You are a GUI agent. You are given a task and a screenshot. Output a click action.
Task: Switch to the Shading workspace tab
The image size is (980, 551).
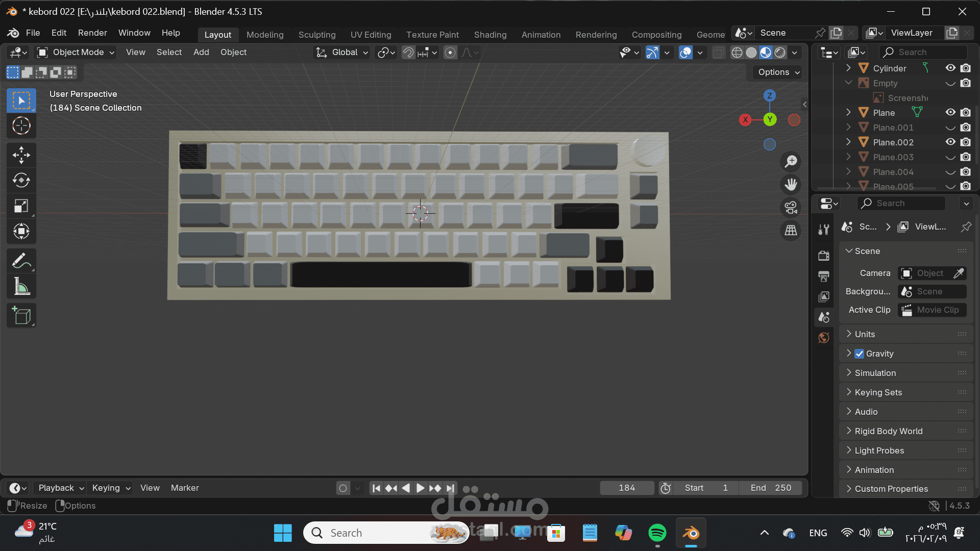(490, 35)
